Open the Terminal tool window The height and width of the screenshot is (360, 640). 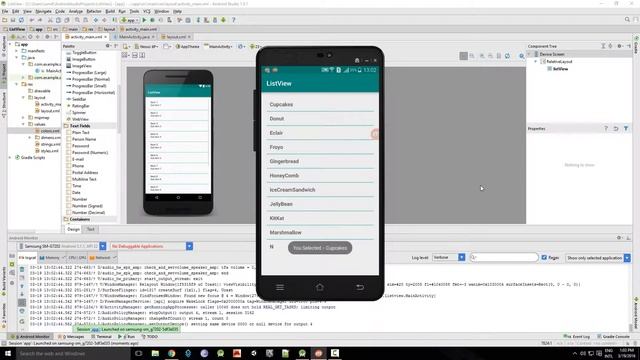pyautogui.click(x=101, y=337)
